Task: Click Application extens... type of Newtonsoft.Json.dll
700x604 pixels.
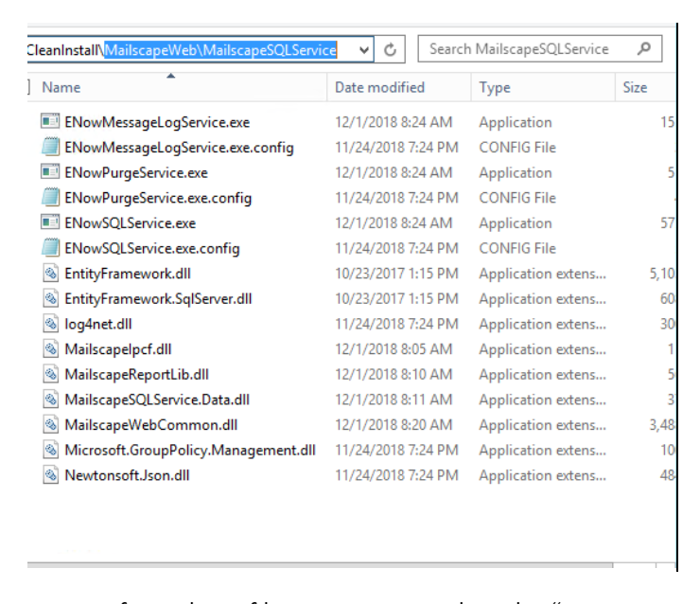Action: [x=542, y=476]
